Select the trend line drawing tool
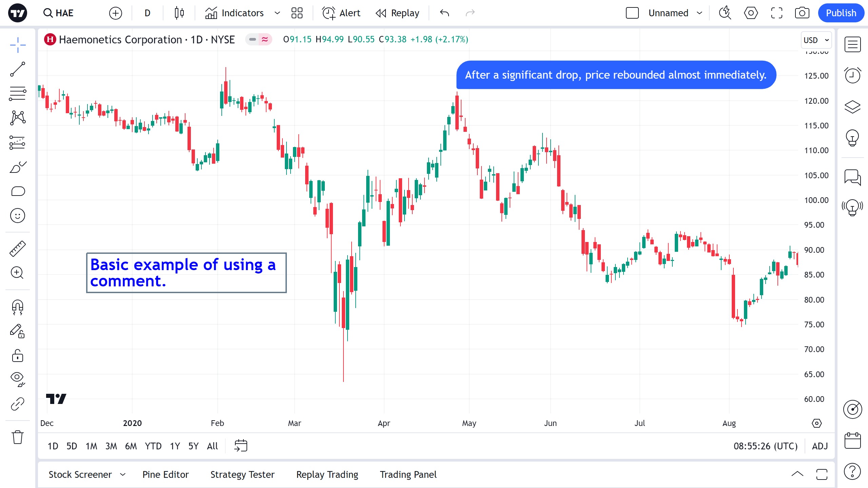 18,69
